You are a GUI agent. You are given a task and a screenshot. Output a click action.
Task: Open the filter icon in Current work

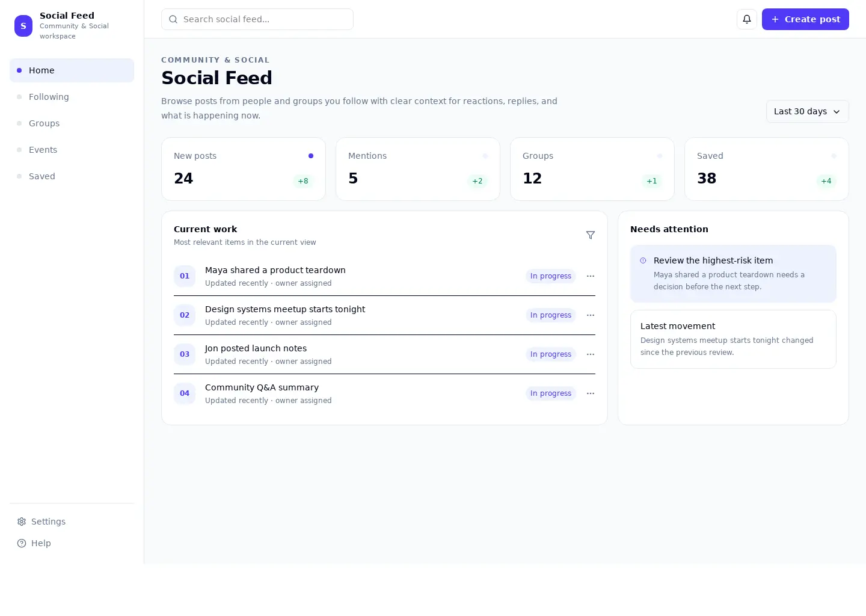point(591,235)
